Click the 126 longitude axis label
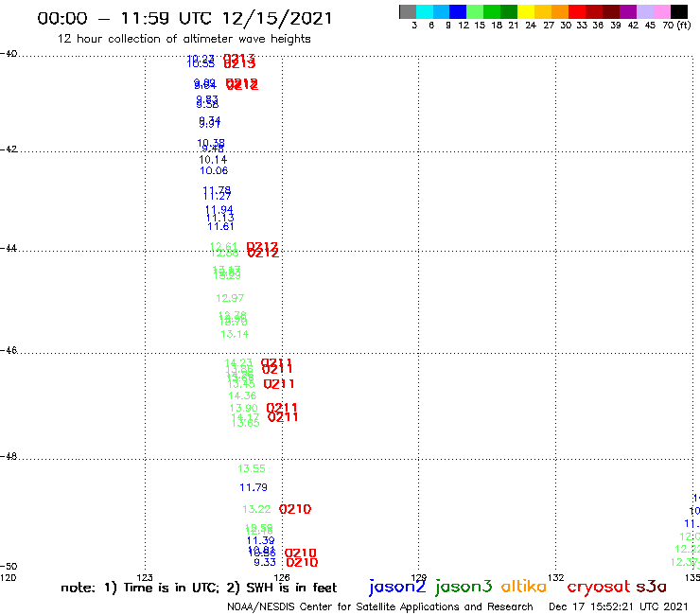This screenshot has width=700, height=615. [282, 577]
